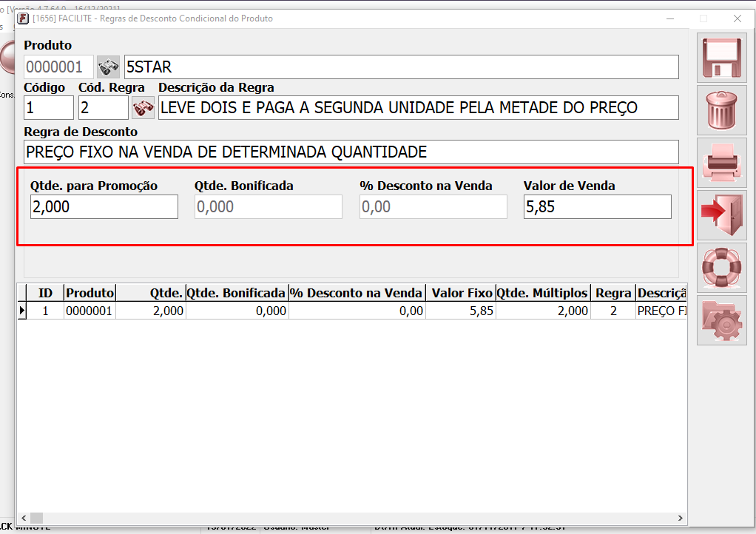Screen dimensions: 756x534
Task: Click the horizontal scrollbar right arrow
Action: (x=681, y=518)
